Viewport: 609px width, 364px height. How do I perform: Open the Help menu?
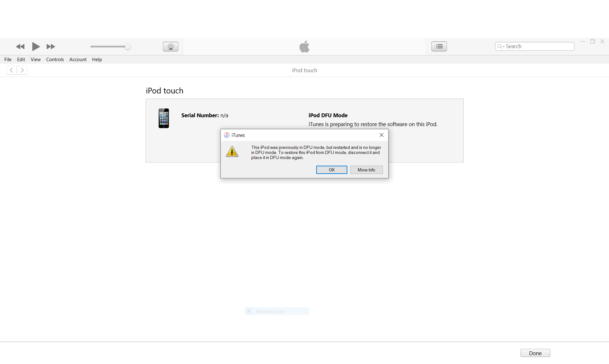pyautogui.click(x=97, y=60)
